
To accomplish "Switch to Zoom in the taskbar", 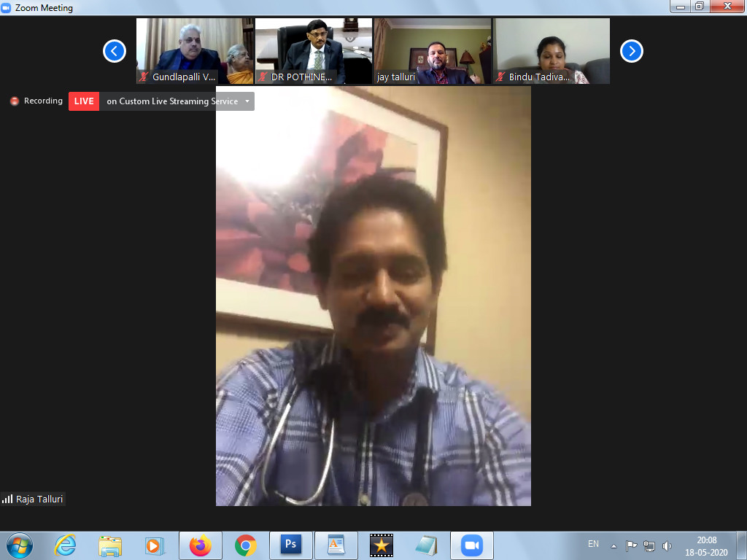I will click(472, 545).
